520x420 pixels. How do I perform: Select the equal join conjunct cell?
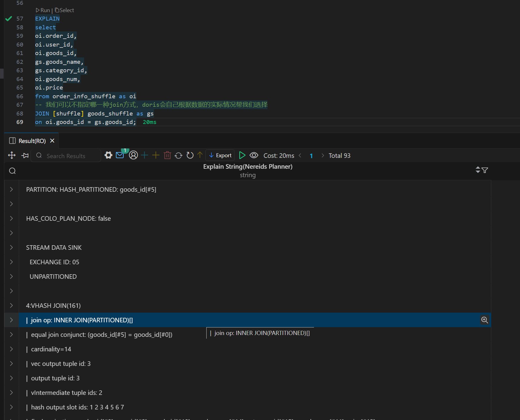pyautogui.click(x=255, y=335)
